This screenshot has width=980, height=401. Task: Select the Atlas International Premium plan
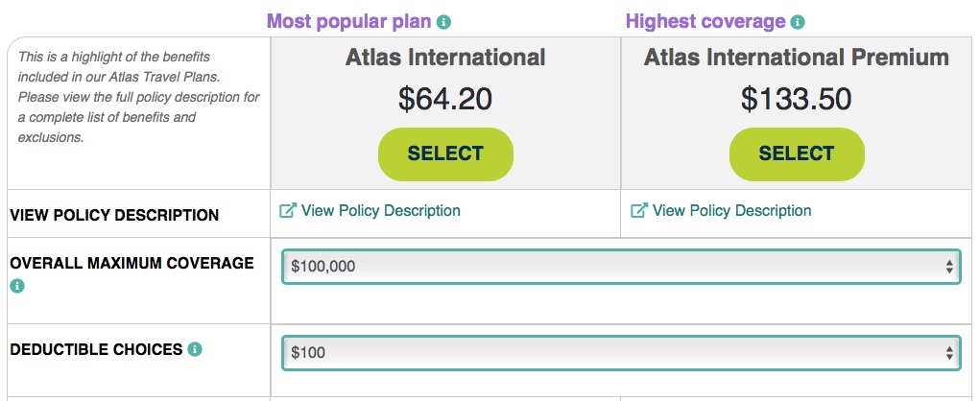(797, 153)
